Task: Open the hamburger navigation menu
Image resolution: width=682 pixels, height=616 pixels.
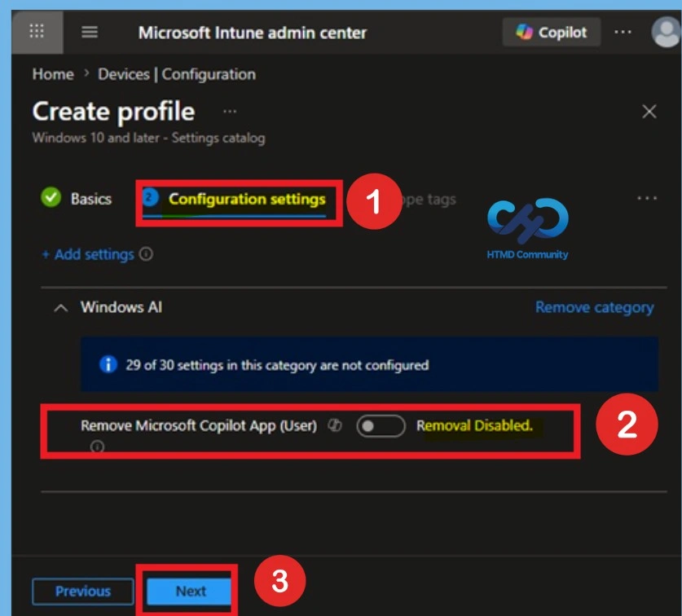Action: 90,32
